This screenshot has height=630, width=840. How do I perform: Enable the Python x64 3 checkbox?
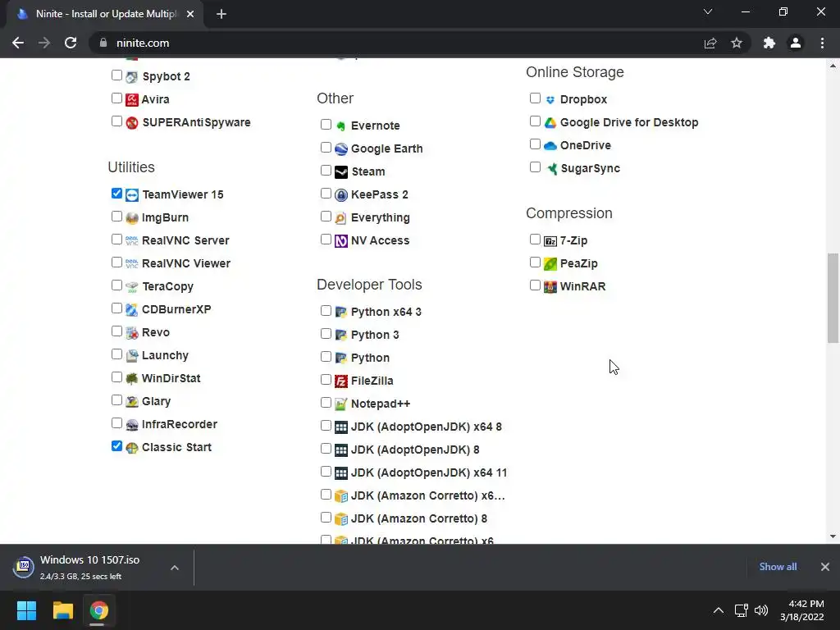point(326,311)
